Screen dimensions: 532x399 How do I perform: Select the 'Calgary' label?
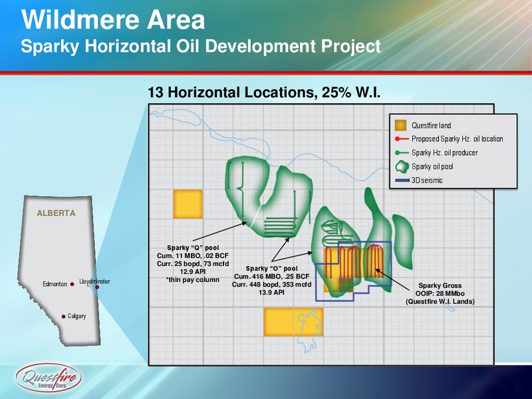click(x=76, y=317)
